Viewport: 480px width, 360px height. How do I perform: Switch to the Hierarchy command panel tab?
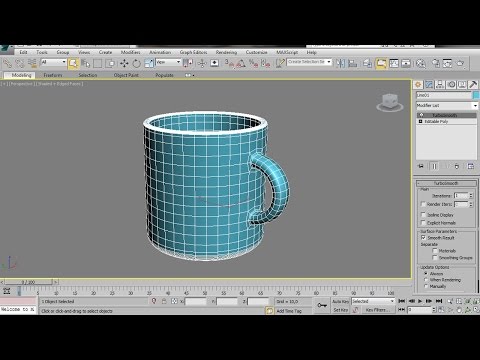click(x=440, y=85)
